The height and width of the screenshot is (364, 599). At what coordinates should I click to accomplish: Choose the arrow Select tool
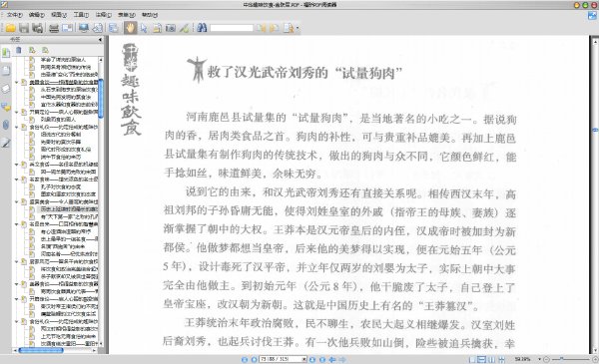(144, 28)
